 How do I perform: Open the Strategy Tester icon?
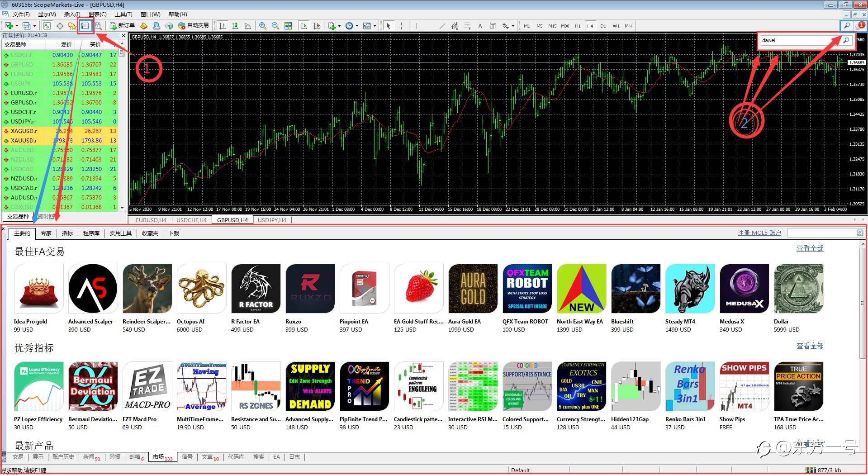(x=98, y=26)
